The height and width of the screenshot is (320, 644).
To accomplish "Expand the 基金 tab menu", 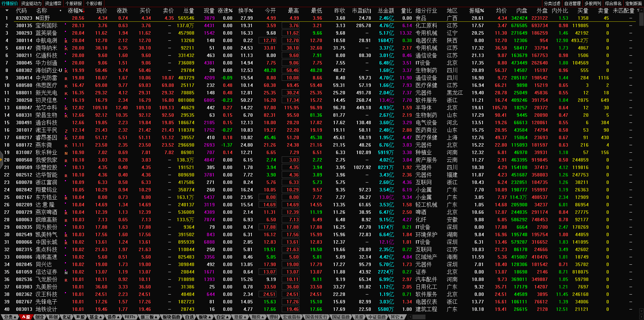I will (x=96, y=317).
